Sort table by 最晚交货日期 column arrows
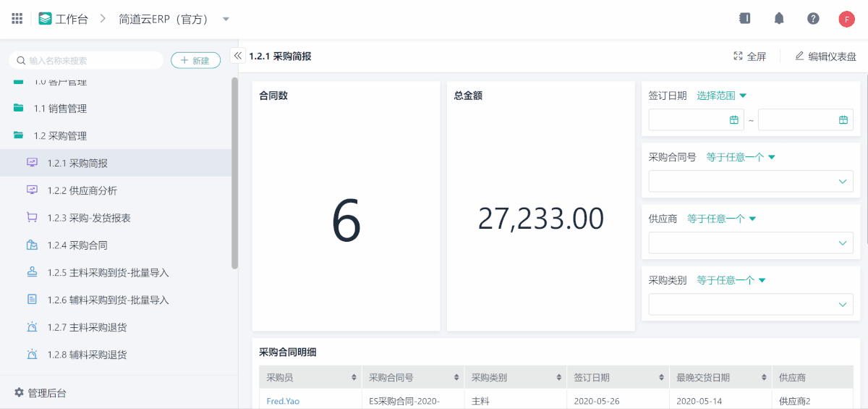 [x=765, y=378]
